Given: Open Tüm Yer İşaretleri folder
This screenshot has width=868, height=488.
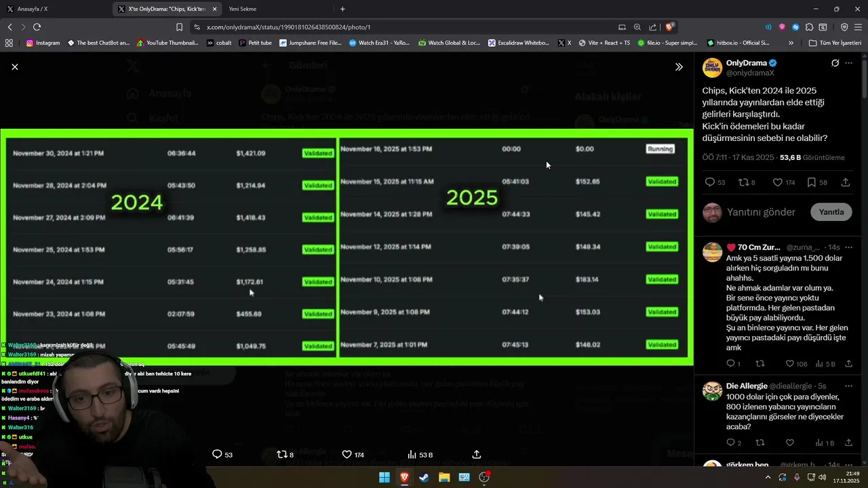Looking at the screenshot, I should [x=835, y=43].
